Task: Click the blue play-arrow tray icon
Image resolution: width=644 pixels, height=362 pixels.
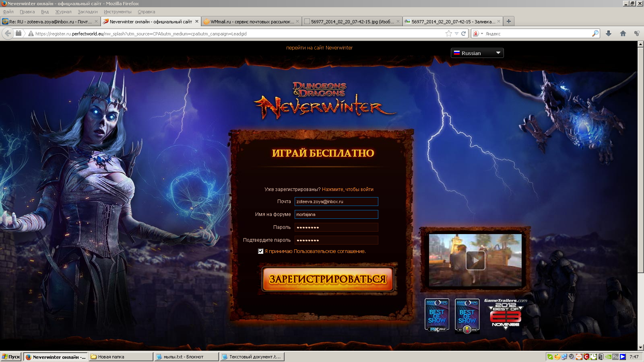Action: pos(623,357)
